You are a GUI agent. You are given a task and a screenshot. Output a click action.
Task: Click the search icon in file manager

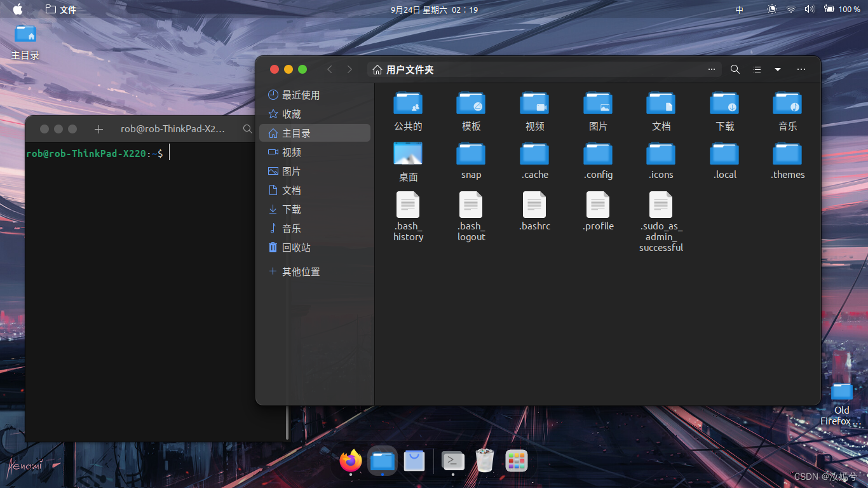point(735,69)
